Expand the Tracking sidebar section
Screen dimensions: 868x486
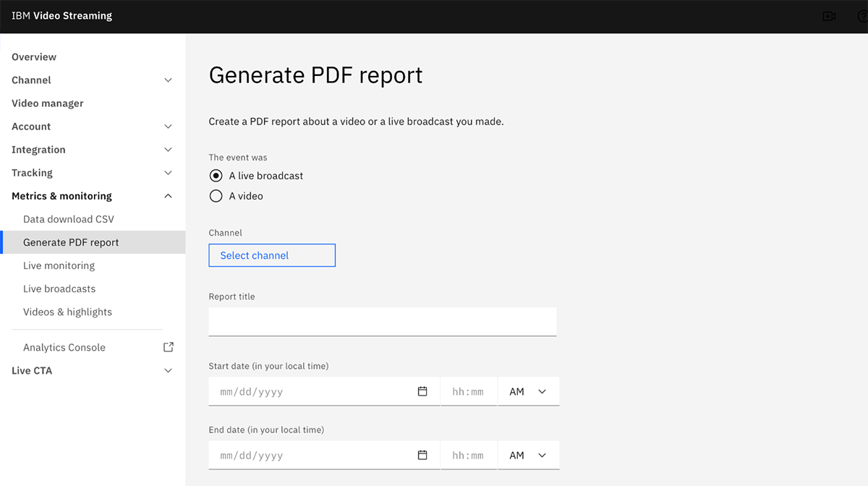(169, 173)
